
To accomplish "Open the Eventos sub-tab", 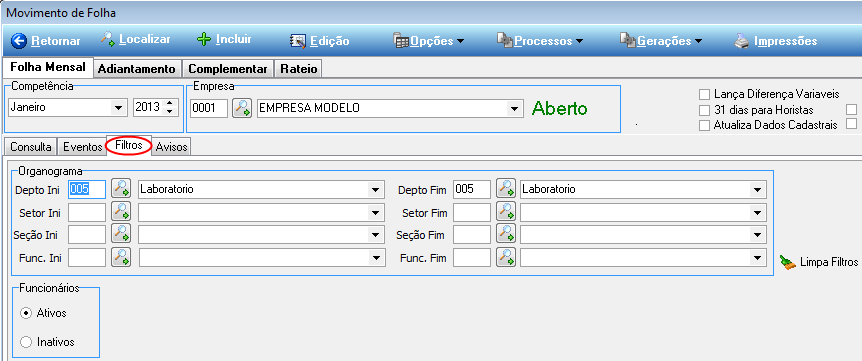I will pyautogui.click(x=82, y=147).
